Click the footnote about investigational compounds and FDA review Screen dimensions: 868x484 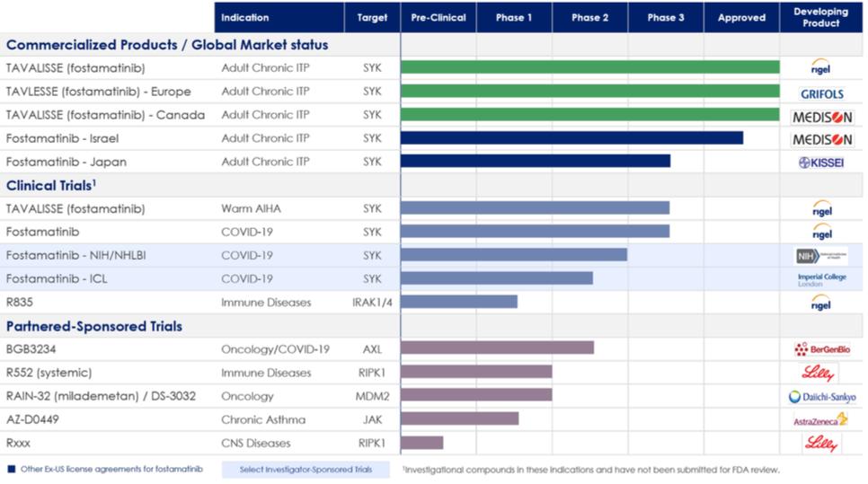[x=591, y=470]
